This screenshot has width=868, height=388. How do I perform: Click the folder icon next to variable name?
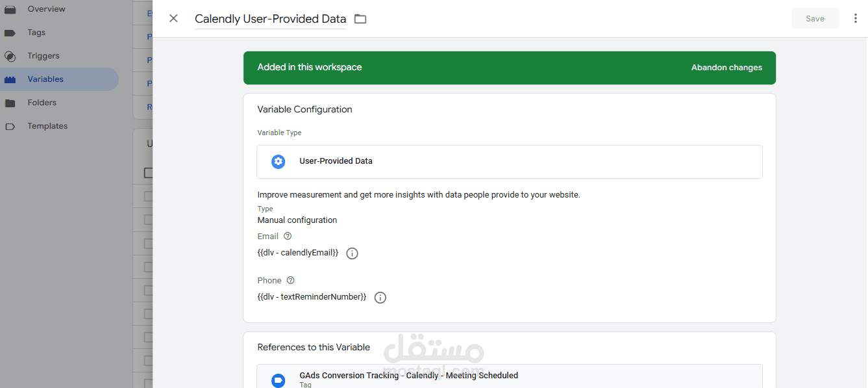pyautogui.click(x=360, y=19)
